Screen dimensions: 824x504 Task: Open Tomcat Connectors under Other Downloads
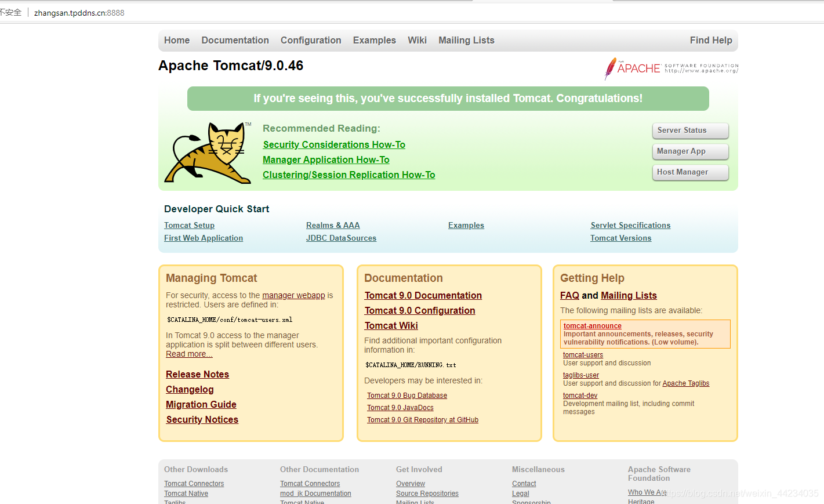(194, 484)
